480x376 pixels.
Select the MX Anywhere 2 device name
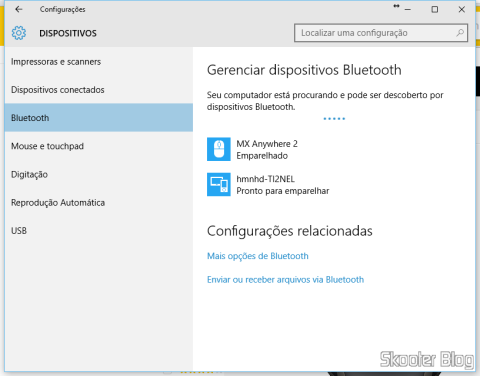(267, 144)
